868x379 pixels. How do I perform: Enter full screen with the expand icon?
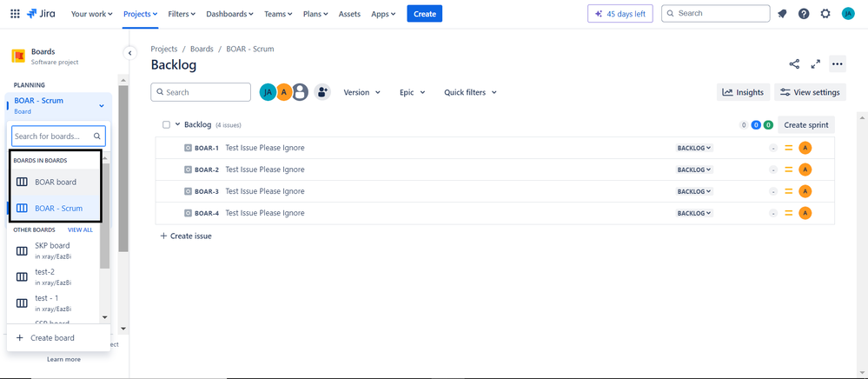815,64
